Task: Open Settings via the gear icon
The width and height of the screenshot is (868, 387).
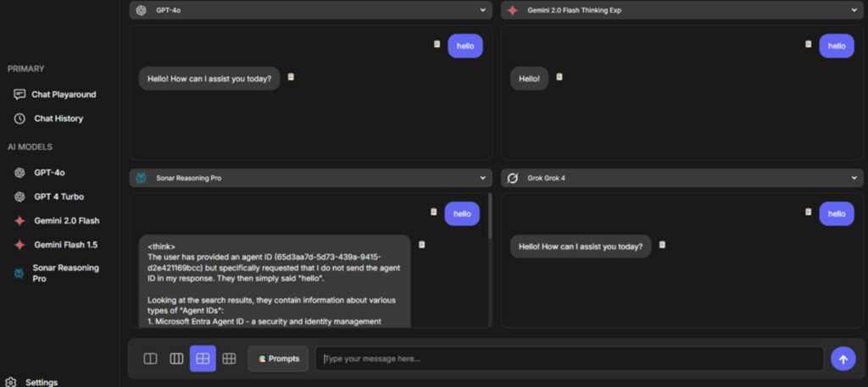Action: (x=10, y=382)
